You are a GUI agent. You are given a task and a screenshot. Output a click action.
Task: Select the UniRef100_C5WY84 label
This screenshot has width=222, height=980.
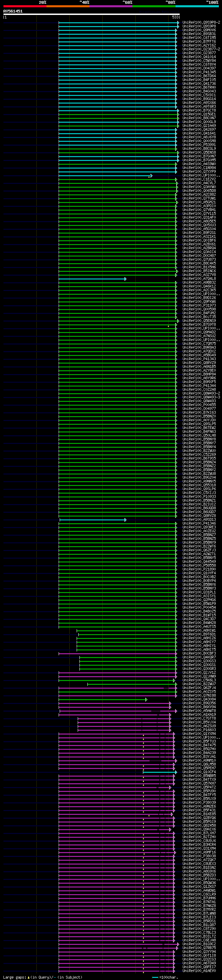(x=199, y=60)
